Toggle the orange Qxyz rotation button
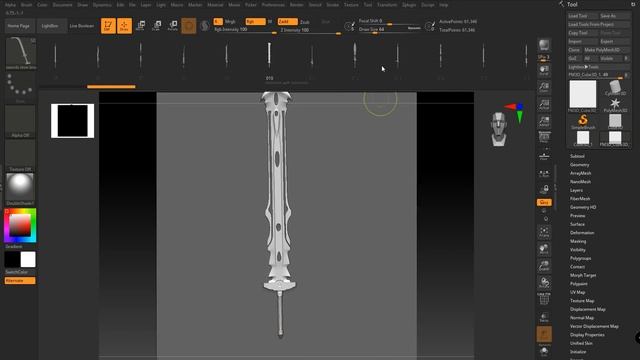The width and height of the screenshot is (640, 360). click(x=544, y=202)
